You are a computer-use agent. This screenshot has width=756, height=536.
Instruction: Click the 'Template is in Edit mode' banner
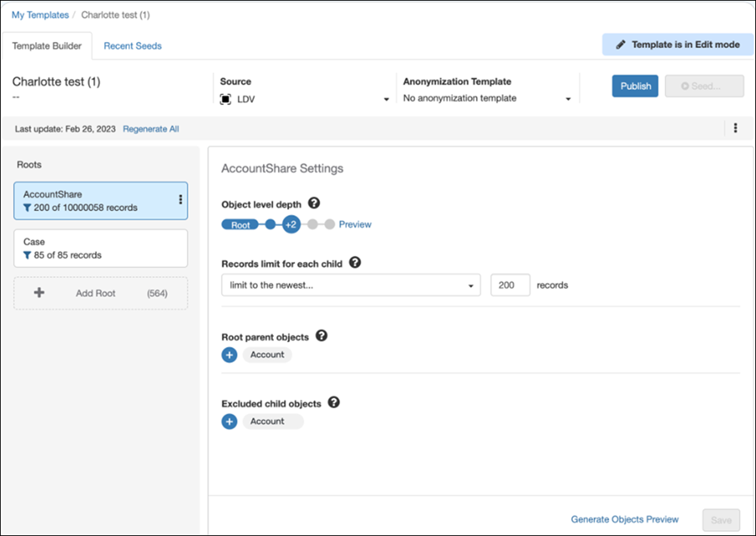pyautogui.click(x=677, y=45)
